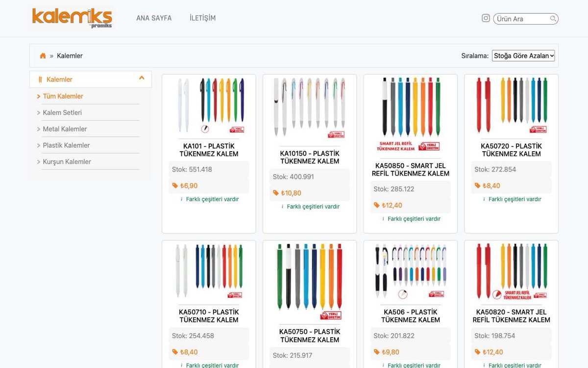
Task: Open İLETİŞİM menu item
Action: (x=203, y=18)
